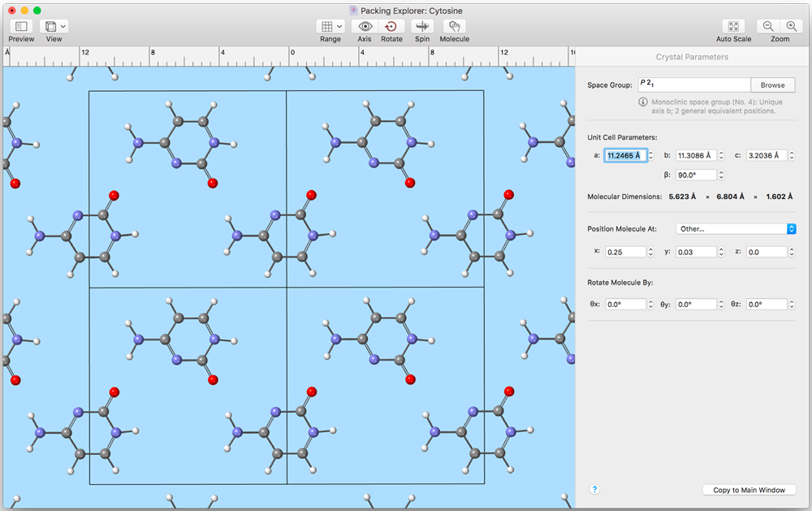Click the θy rotation field
The width and height of the screenshot is (812, 511).
[696, 304]
